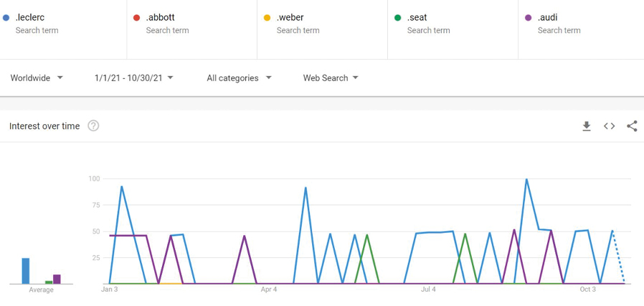Viewport: 644px width, 306px height.
Task: Open help for Interest over time
Action: click(x=94, y=126)
